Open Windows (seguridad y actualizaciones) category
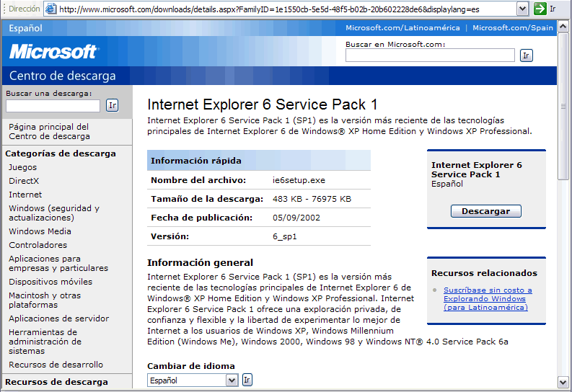Viewport: 572px width, 392px height. pos(54,213)
